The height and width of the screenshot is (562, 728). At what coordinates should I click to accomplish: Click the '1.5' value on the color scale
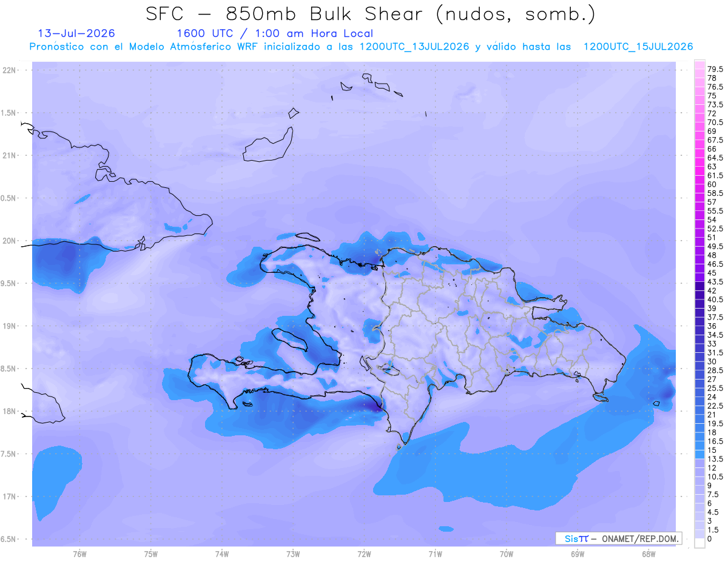[714, 530]
